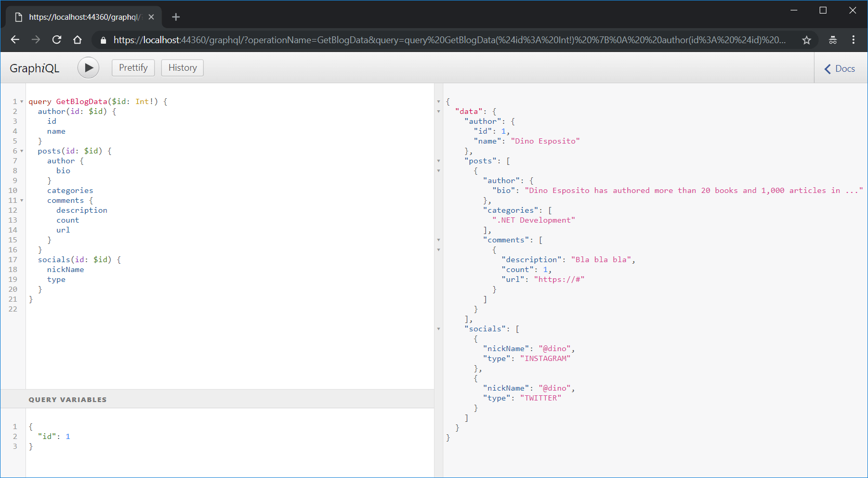This screenshot has width=868, height=478.
Task: Click "id": 1 in query variables editor
Action: pos(54,436)
